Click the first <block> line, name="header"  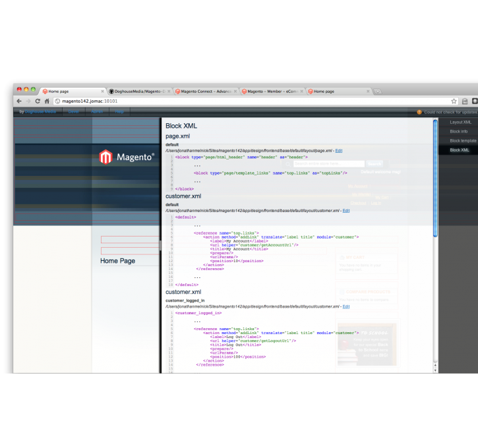tap(241, 157)
